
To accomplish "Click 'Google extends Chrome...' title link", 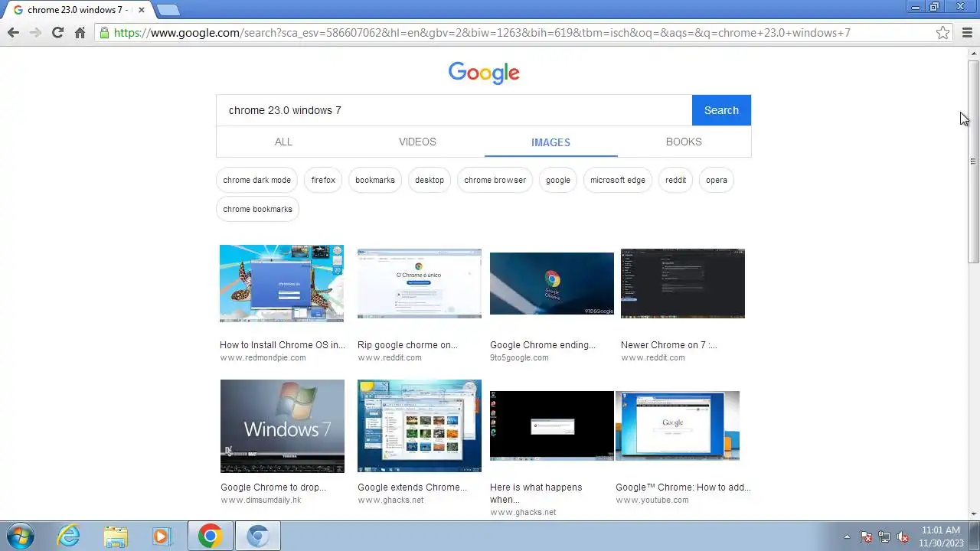I will coord(412,487).
